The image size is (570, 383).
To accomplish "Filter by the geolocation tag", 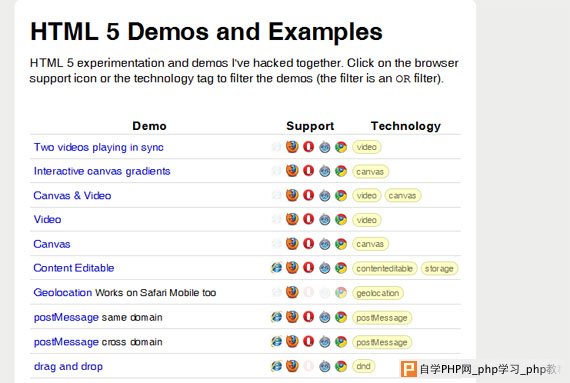I will point(378,293).
